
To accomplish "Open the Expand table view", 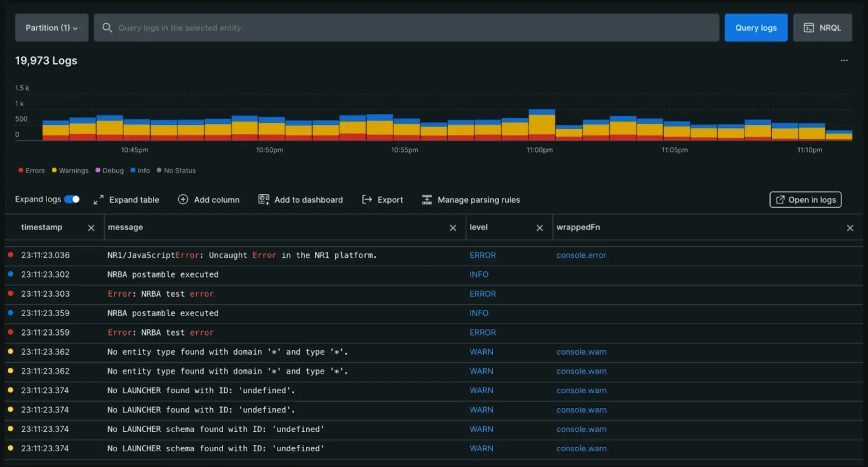I will pos(126,200).
